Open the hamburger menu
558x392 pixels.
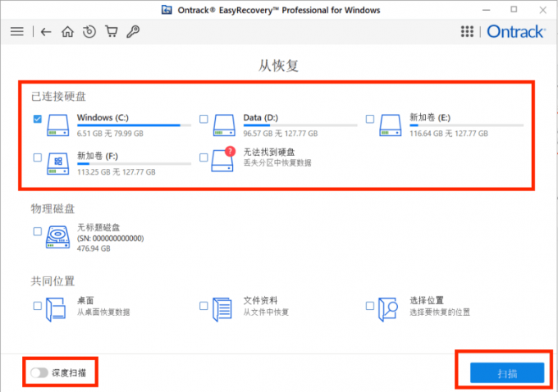click(x=17, y=32)
